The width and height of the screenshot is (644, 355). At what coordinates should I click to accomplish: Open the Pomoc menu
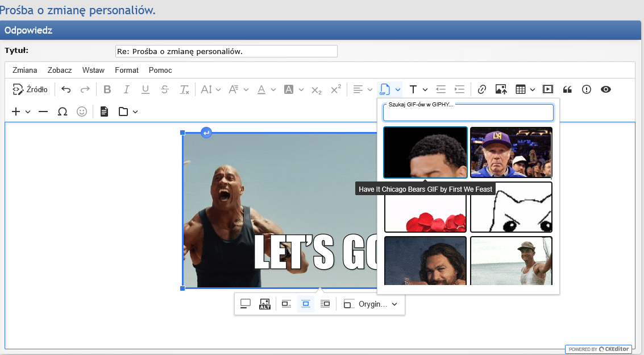click(x=160, y=71)
